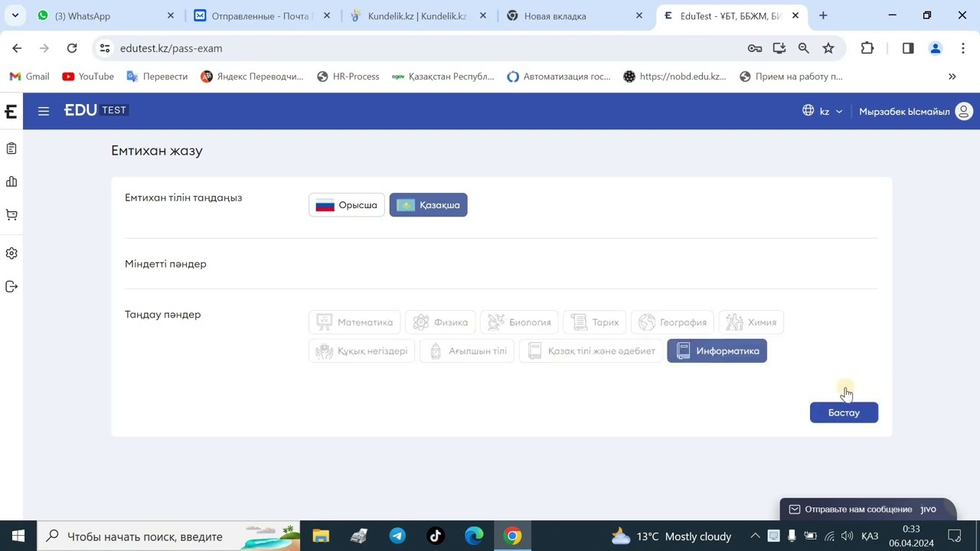This screenshot has height=551, width=980.
Task: Click the E logo at sidebar top
Action: click(11, 112)
